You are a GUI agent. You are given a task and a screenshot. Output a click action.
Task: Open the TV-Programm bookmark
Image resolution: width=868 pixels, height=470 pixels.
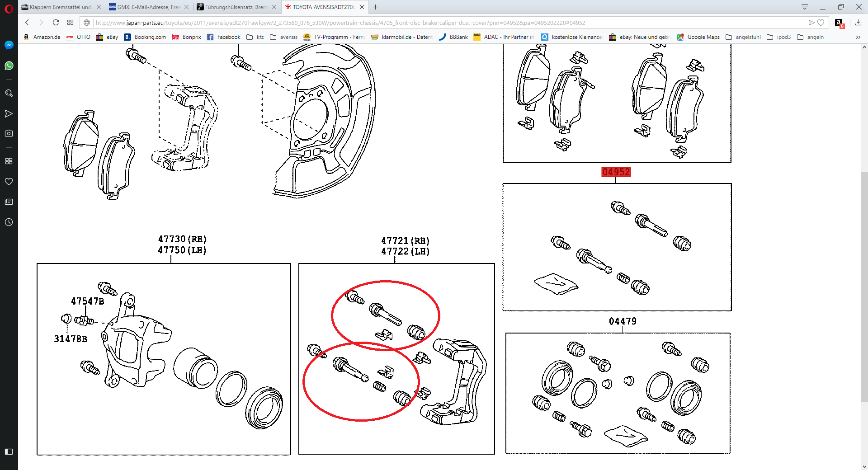[334, 37]
